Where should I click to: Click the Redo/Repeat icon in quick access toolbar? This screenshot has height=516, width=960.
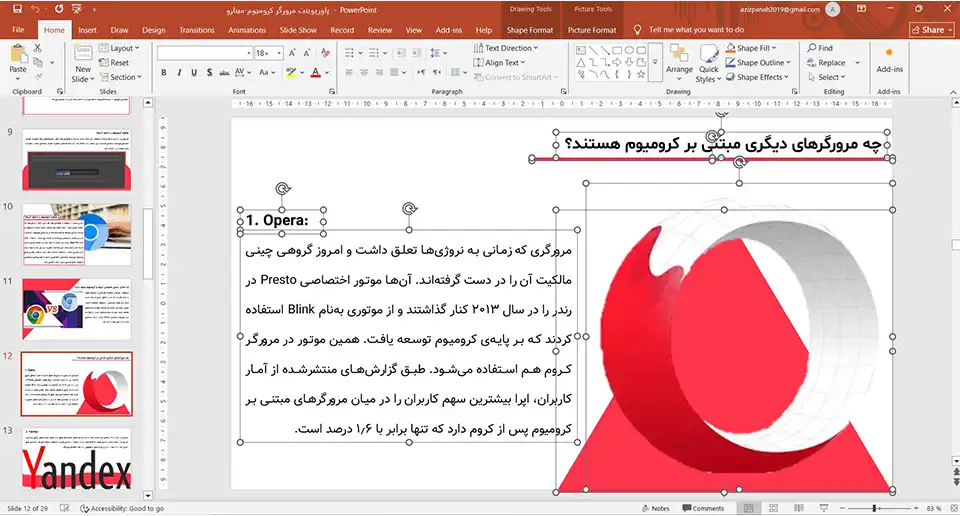coord(59,9)
